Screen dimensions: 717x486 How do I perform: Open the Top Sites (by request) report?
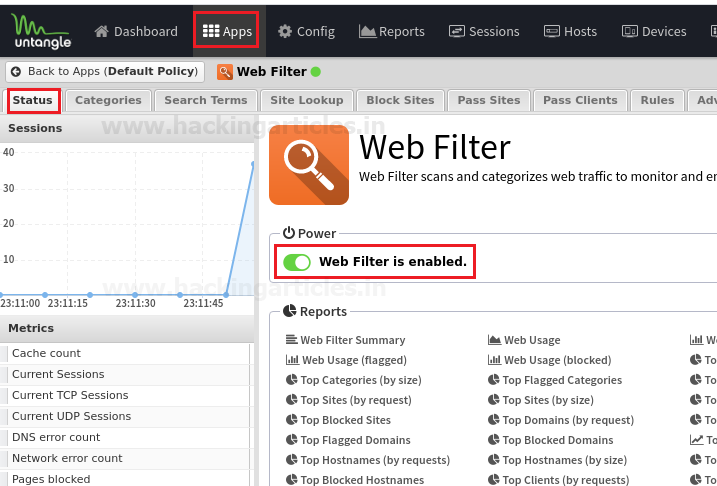[x=349, y=400]
